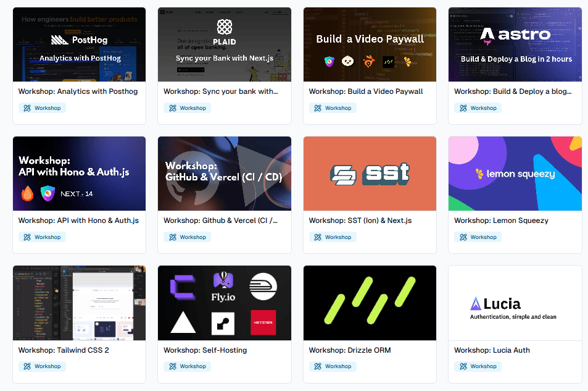Viewport: 588px width, 391px height.
Task: Open the "Workshop: Sync your bank with..." title link
Action: pyautogui.click(x=220, y=91)
